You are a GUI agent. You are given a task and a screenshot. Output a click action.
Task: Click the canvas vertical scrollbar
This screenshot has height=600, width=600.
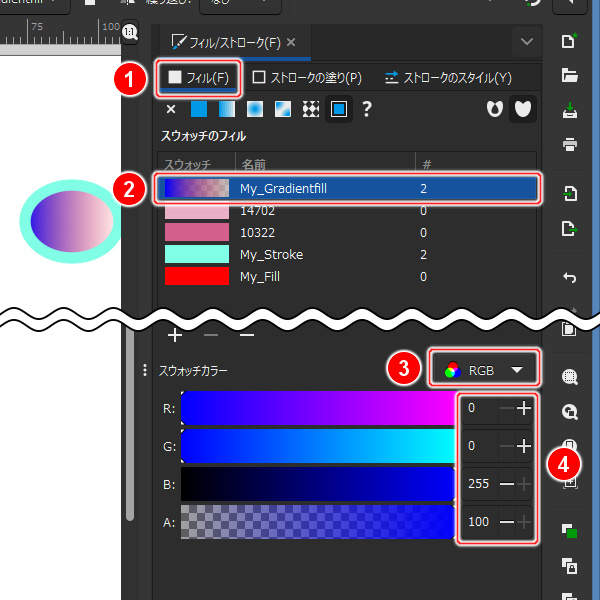click(x=130, y=424)
